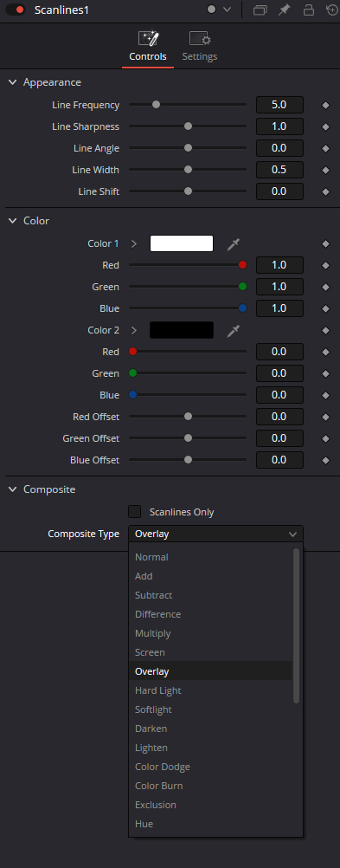The height and width of the screenshot is (868, 340).
Task: Pick Color 1 with the eyedropper
Action: pos(234,243)
